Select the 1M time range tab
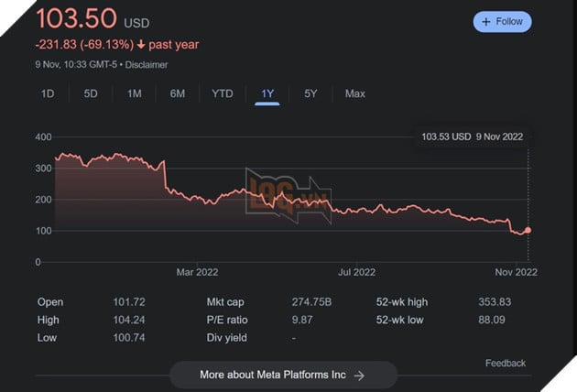This screenshot has width=577, height=392. [134, 93]
